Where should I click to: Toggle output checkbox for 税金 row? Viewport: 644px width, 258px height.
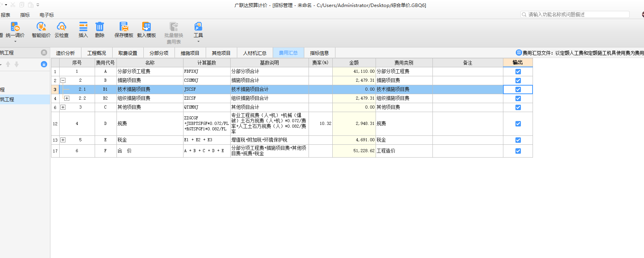(518, 140)
